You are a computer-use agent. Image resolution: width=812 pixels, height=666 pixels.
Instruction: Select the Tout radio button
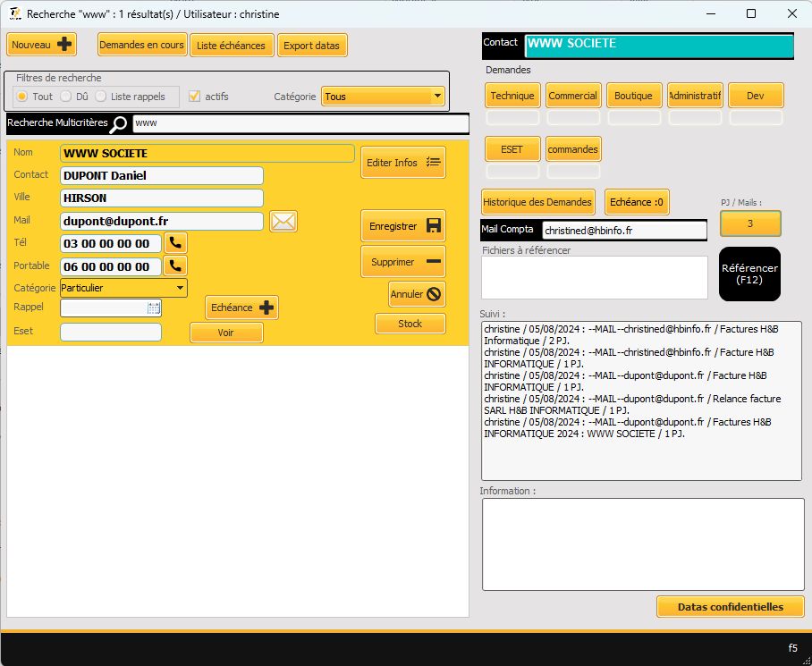(22, 97)
